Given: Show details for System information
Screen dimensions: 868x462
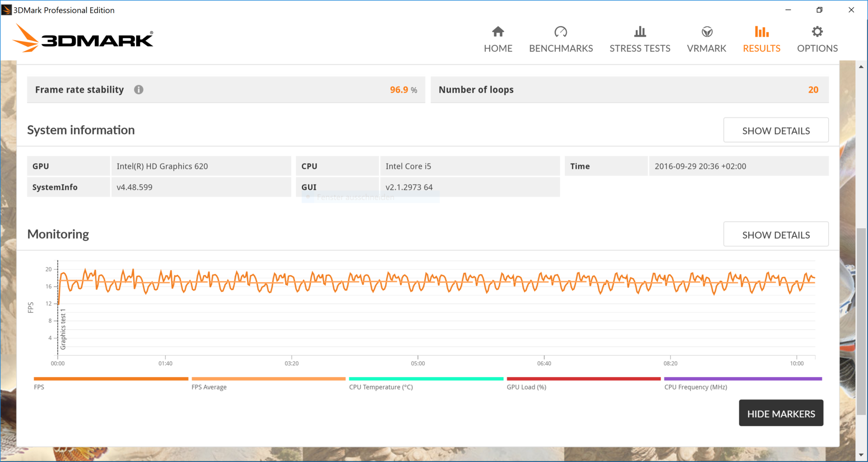Looking at the screenshot, I should point(776,131).
